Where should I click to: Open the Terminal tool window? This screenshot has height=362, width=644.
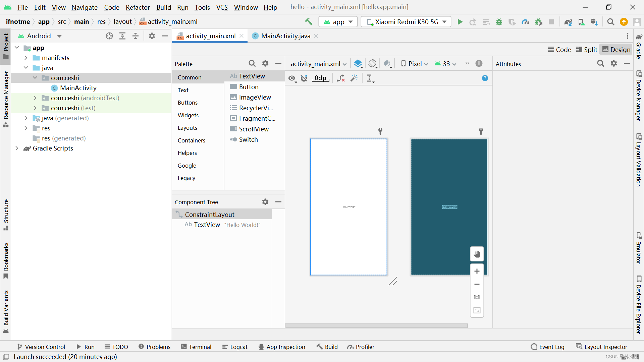coord(196,347)
